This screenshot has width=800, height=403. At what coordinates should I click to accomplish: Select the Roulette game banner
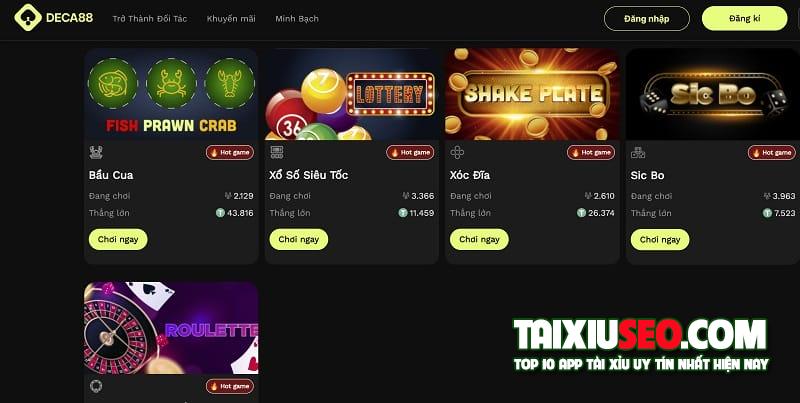171,328
